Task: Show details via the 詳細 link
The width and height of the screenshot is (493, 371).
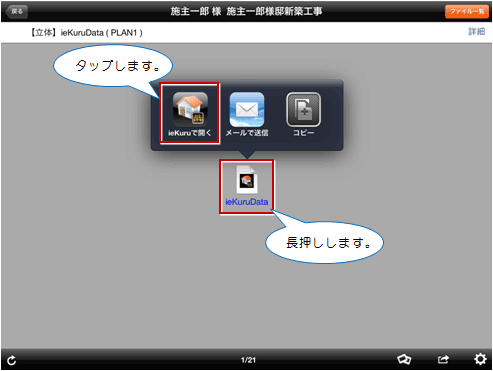Action: (x=477, y=32)
